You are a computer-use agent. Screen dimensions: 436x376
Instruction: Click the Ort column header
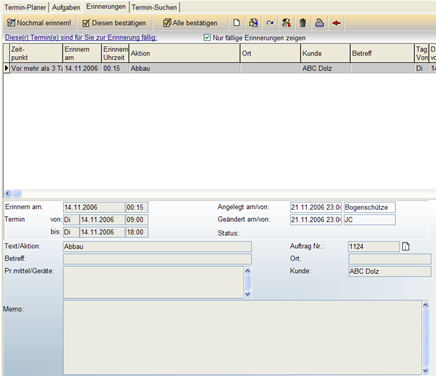tap(270, 53)
